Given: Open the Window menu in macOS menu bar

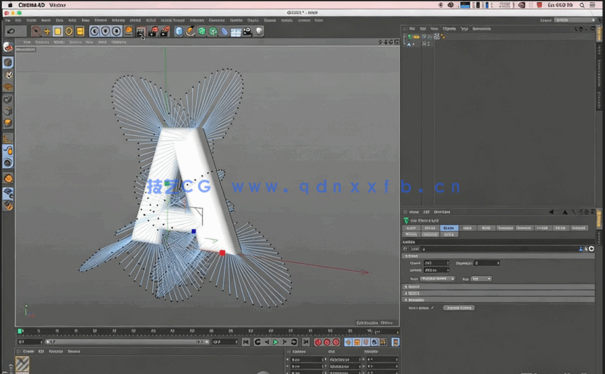Looking at the screenshot, I should pyautogui.click(x=58, y=5).
